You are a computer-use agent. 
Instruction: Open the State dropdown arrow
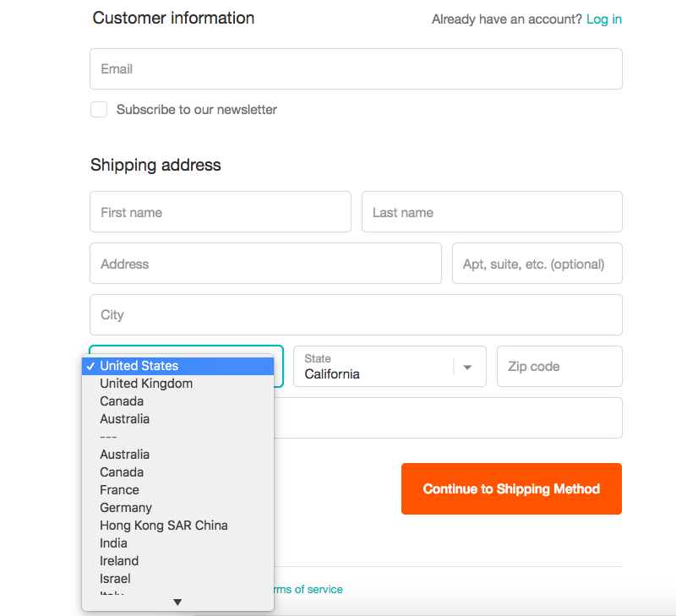pos(467,367)
